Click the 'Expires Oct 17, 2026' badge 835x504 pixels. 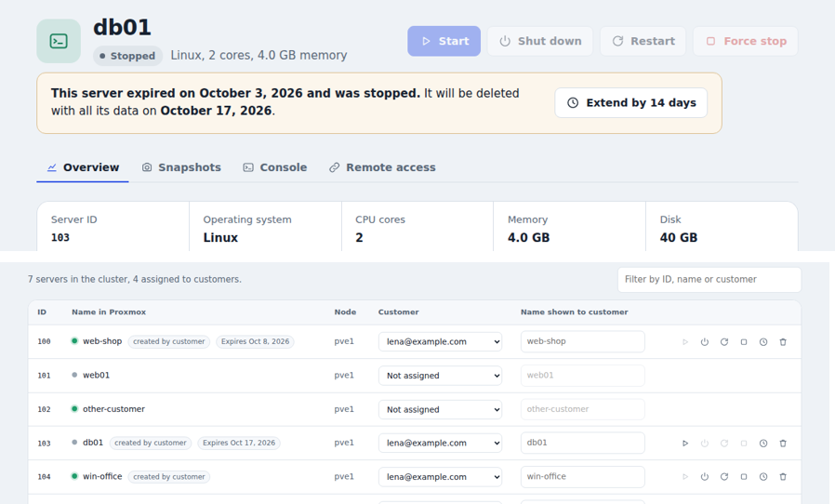tap(239, 443)
